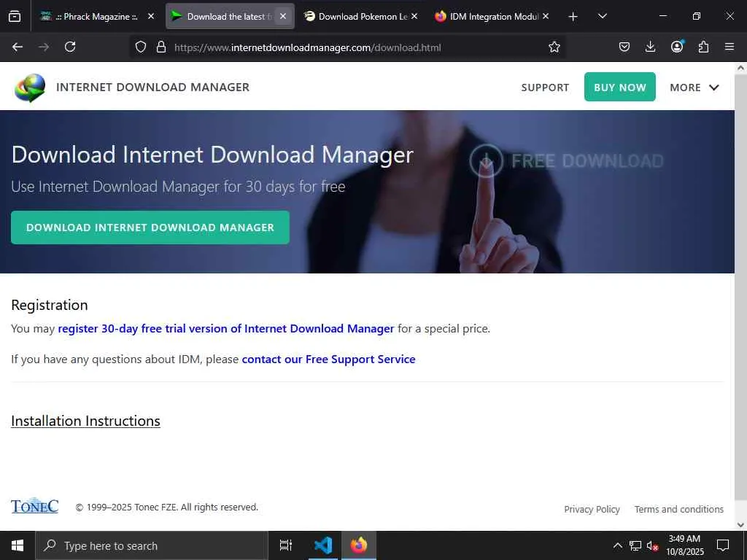Open Firefox application hamburger menu
This screenshot has width=747, height=560.
(x=729, y=47)
